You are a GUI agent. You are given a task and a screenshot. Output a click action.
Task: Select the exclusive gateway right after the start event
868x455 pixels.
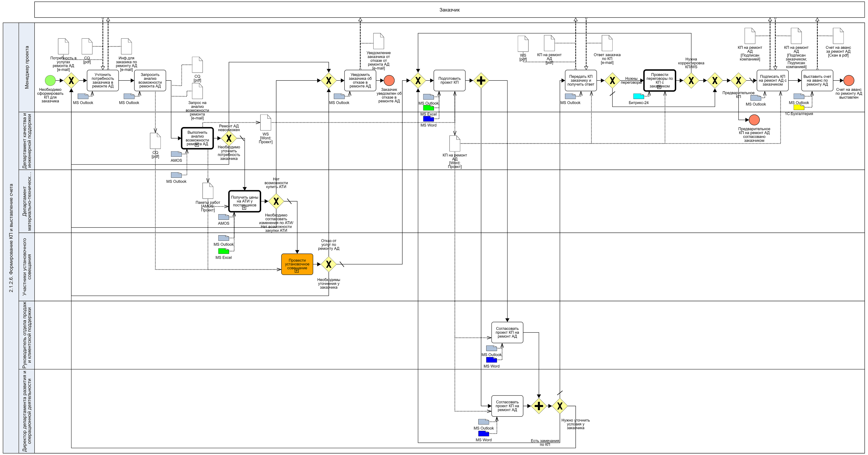pyautogui.click(x=71, y=80)
